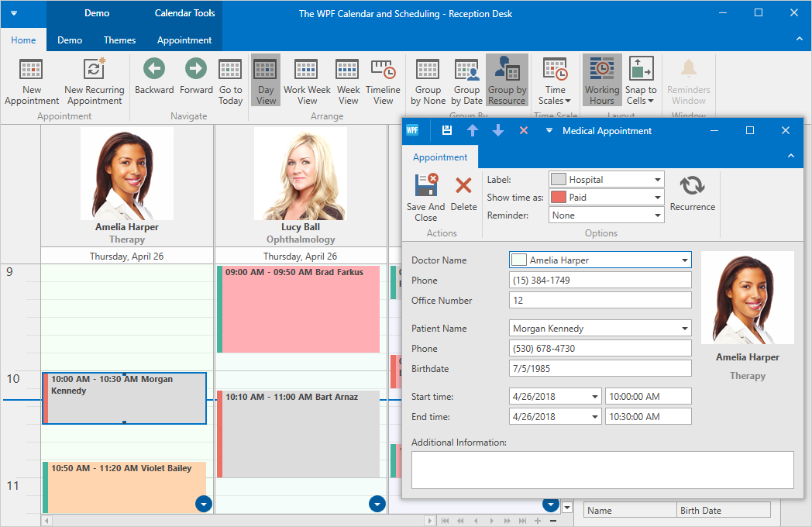
Task: Enable Group by Date
Action: point(466,70)
